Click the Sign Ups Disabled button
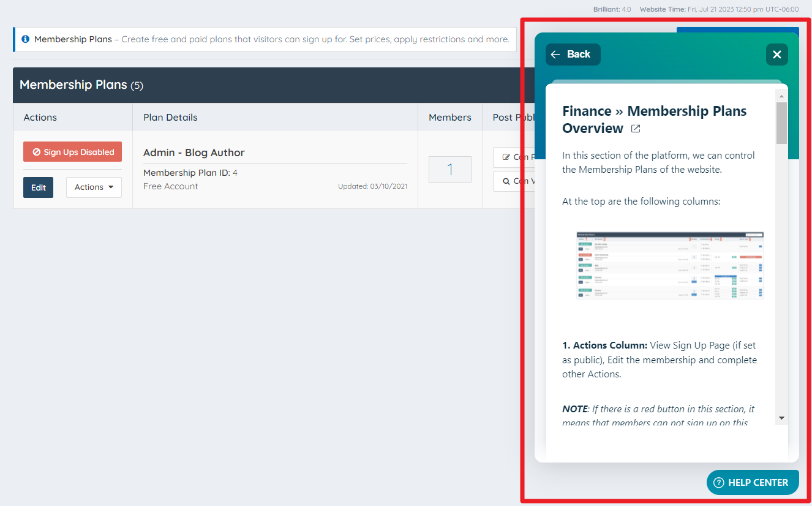 (72, 152)
